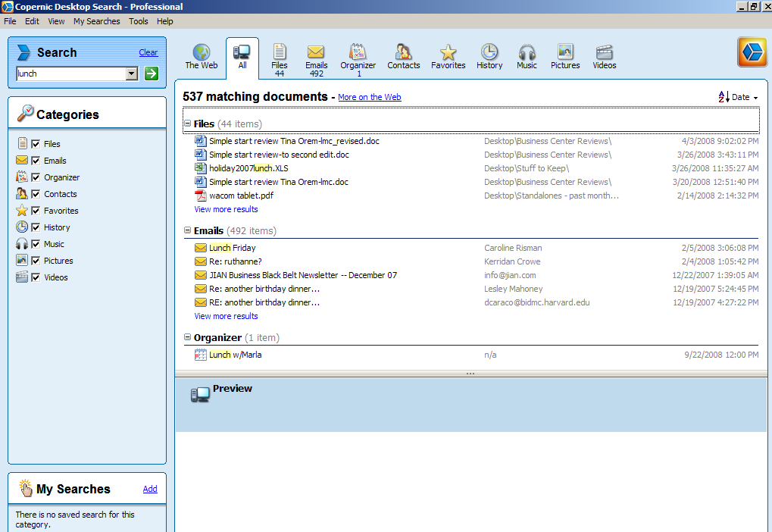Toggle the Videos category checkbox
The height and width of the screenshot is (532, 772).
(x=36, y=277)
